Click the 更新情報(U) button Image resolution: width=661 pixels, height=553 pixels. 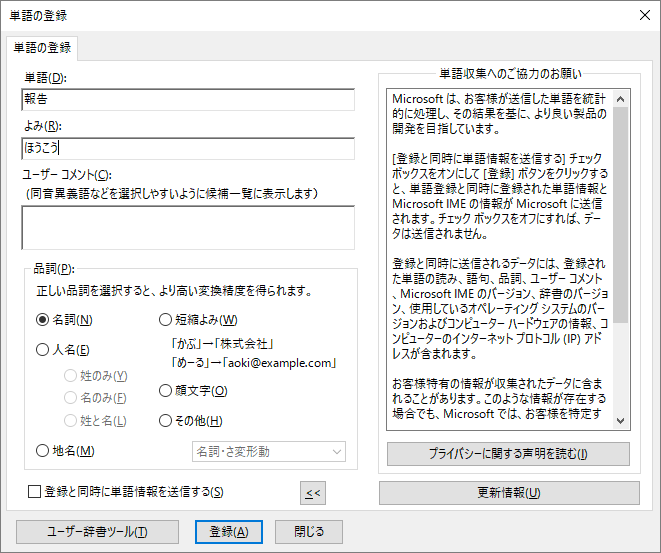(509, 493)
